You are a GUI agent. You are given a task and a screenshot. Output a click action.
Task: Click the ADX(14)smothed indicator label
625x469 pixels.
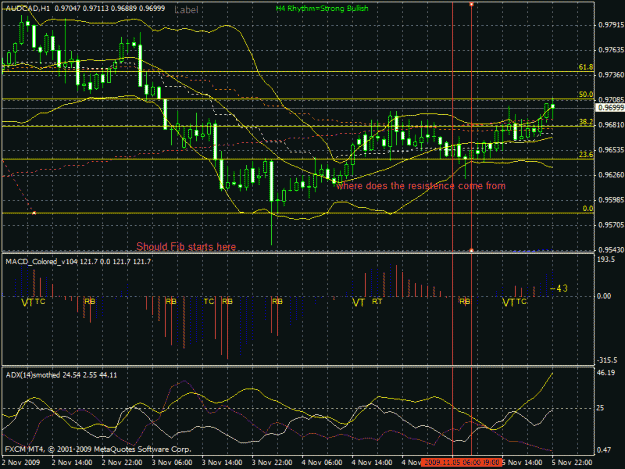click(x=61, y=375)
